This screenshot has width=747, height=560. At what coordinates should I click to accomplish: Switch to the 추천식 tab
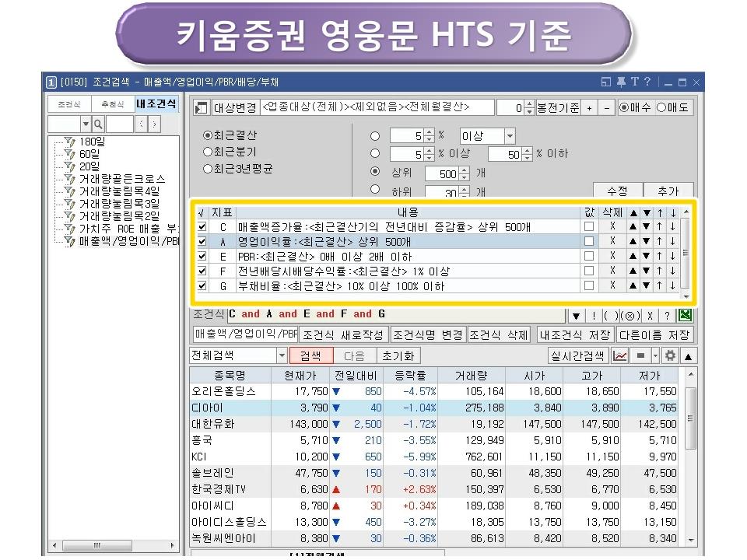tap(112, 104)
